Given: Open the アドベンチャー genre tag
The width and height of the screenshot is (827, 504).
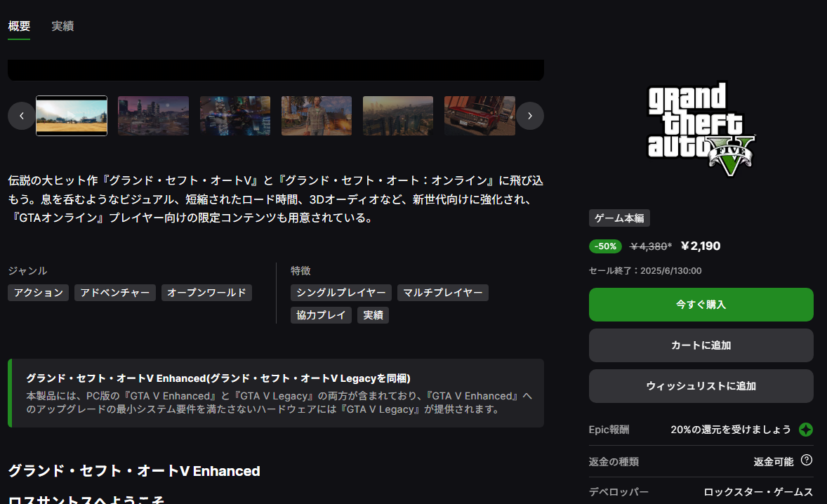Looking at the screenshot, I should [x=115, y=293].
